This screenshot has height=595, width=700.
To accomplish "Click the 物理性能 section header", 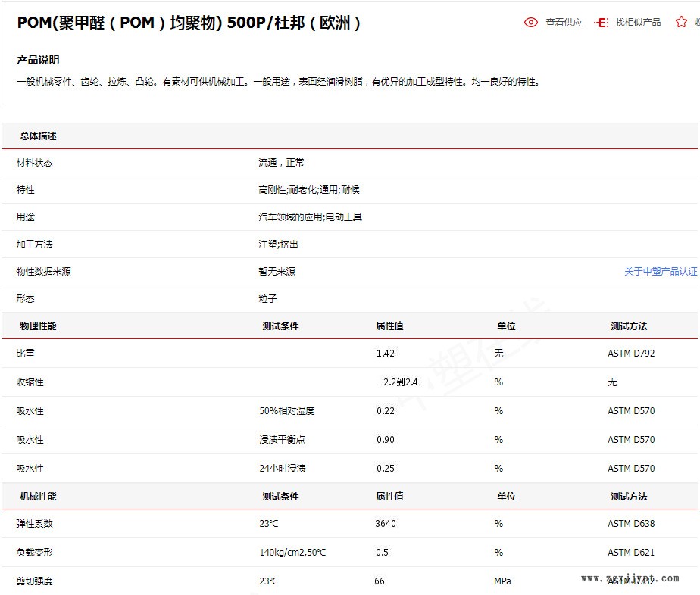I will pos(39,326).
